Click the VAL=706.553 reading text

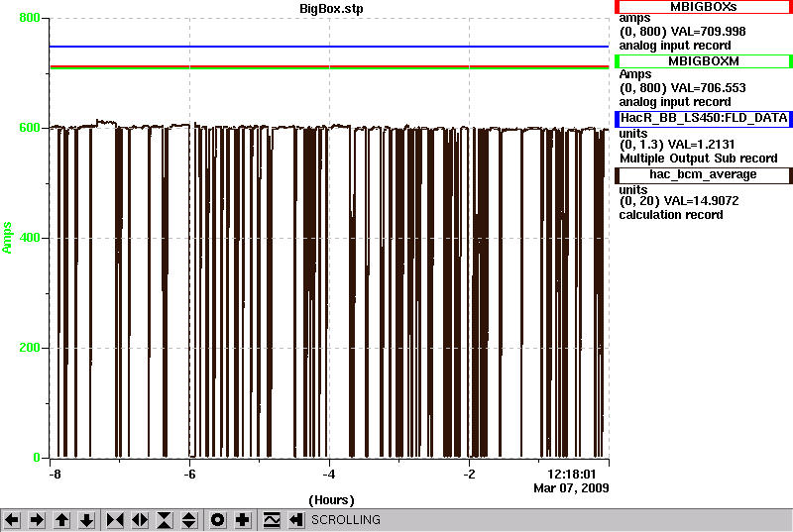708,88
